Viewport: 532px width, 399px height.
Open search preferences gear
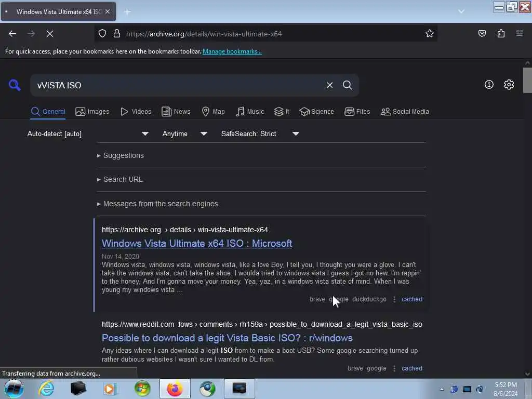(509, 85)
